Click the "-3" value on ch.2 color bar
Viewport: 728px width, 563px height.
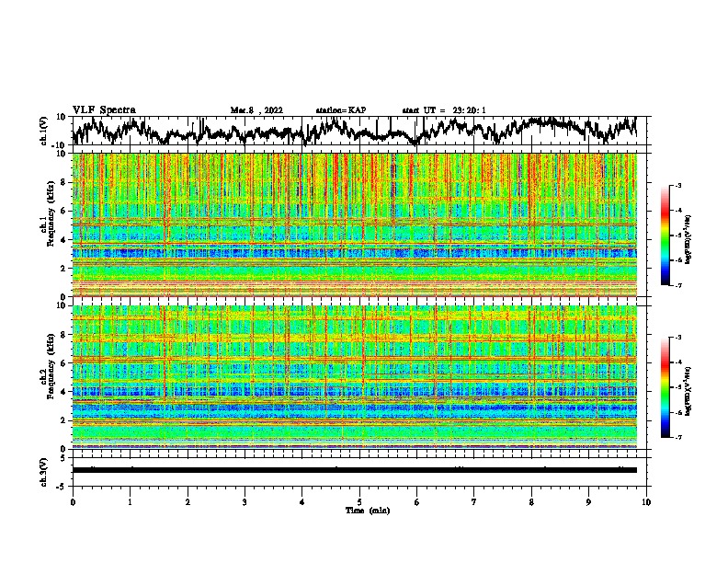click(677, 338)
